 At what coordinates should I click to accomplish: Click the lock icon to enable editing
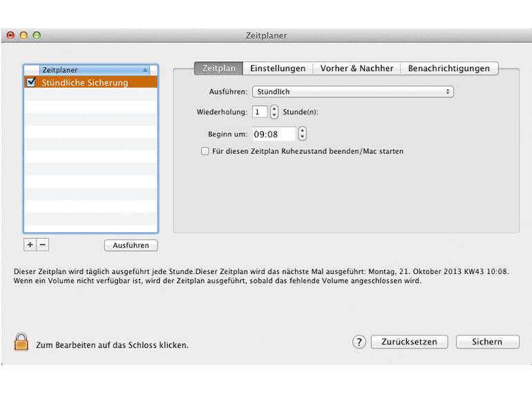pyautogui.click(x=21, y=342)
